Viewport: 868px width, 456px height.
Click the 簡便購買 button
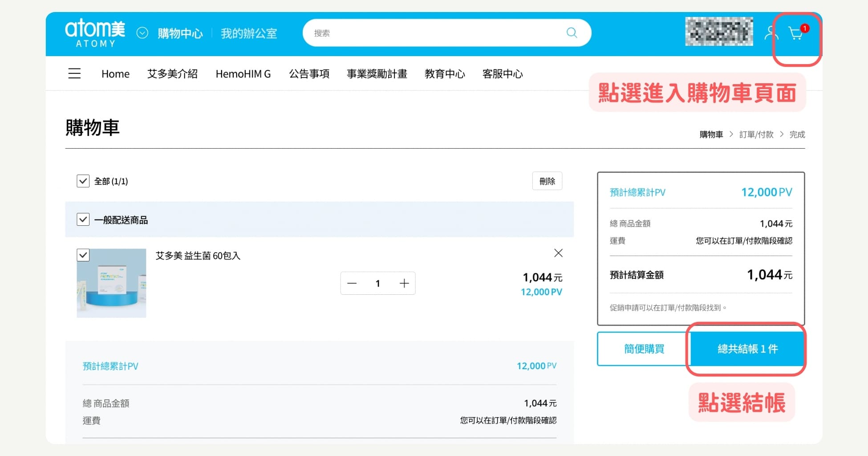click(x=644, y=349)
